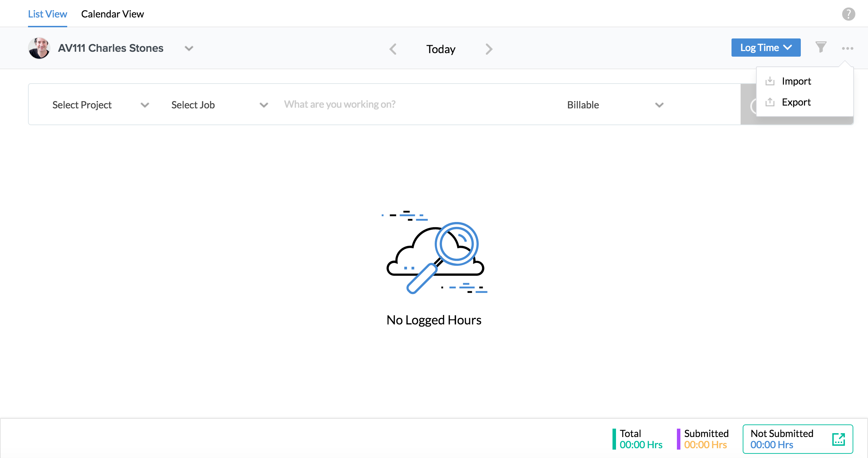Switch to Calendar View tab
Image resolution: width=868 pixels, height=458 pixels.
(112, 14)
